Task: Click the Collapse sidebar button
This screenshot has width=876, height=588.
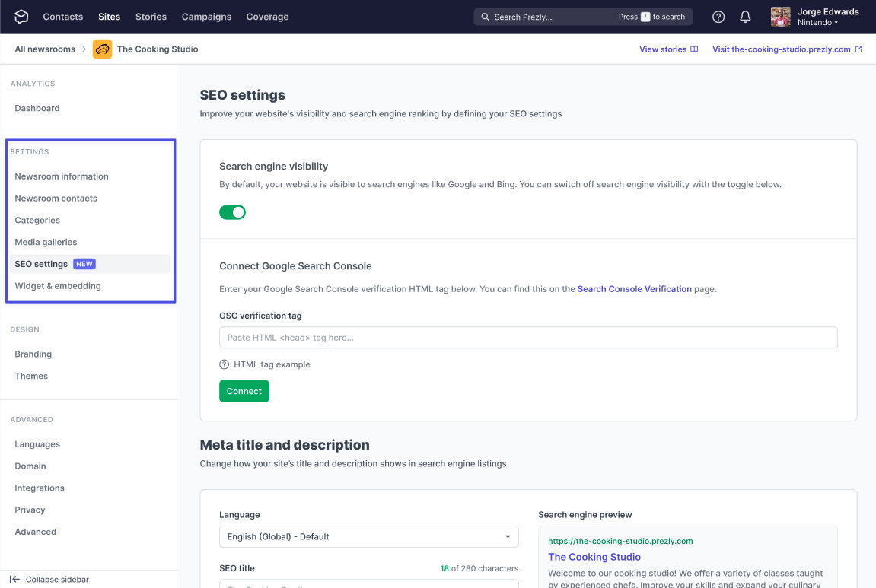Action: 49,580
